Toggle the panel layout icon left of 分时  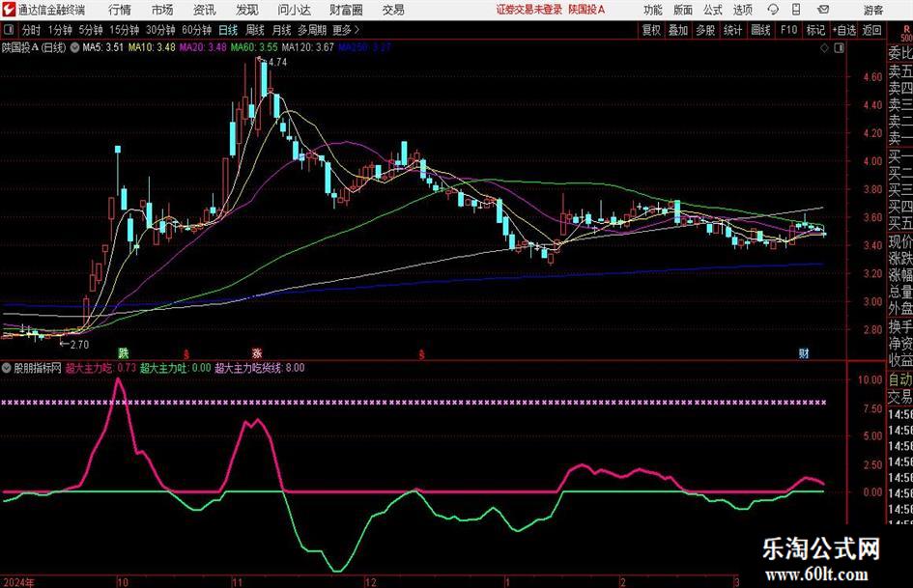click(8, 30)
